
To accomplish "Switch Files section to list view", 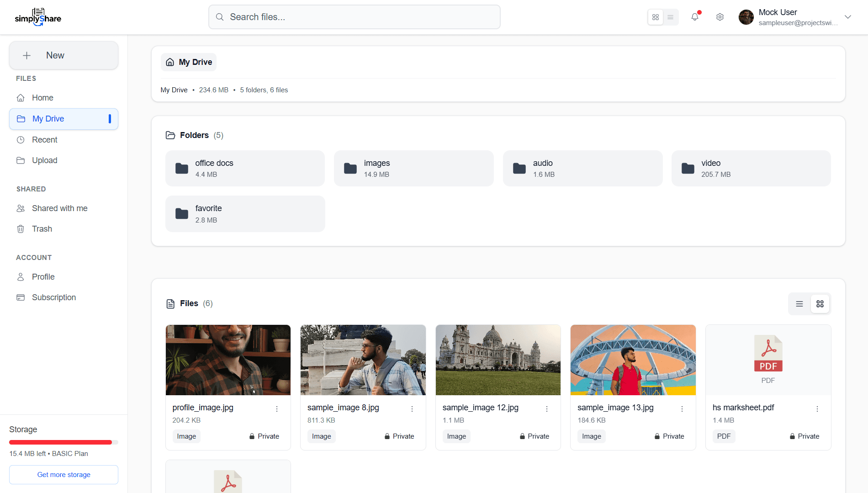I will 799,304.
